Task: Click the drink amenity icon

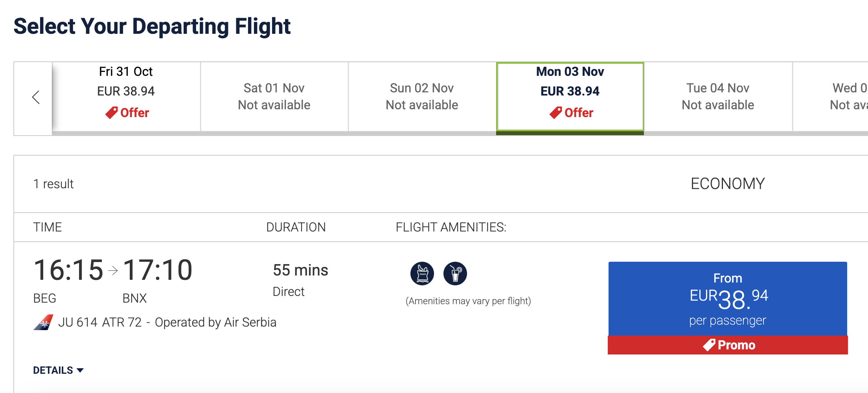Action: (455, 273)
